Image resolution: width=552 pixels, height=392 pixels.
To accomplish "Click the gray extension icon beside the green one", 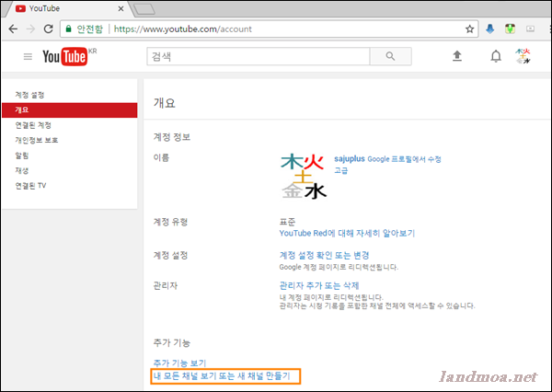I will click(530, 29).
